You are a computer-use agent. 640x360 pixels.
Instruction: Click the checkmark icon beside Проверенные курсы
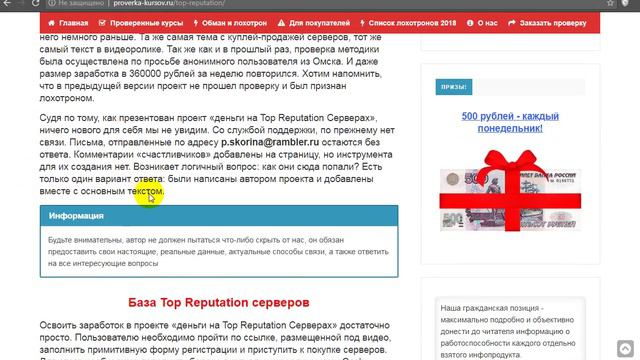pos(102,23)
